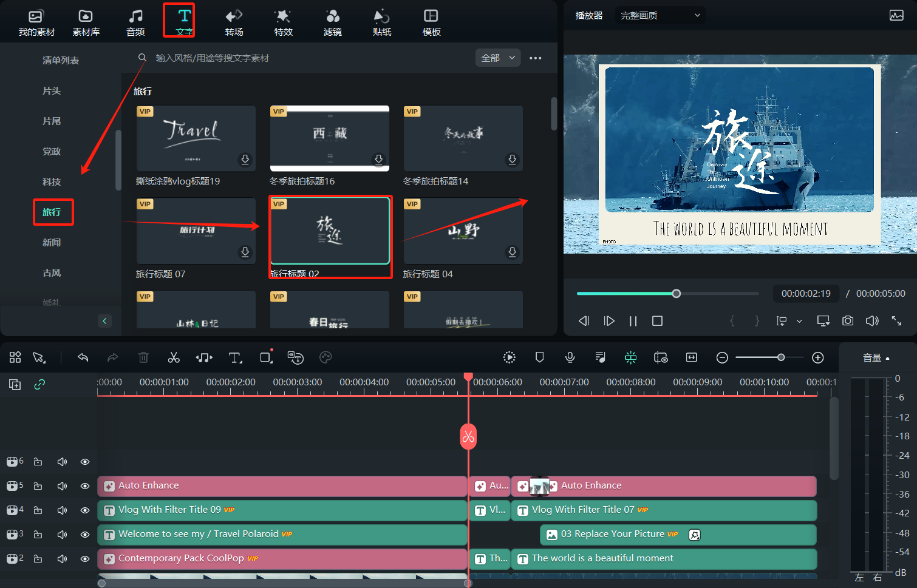Delete selected clip with trash icon

tap(143, 357)
